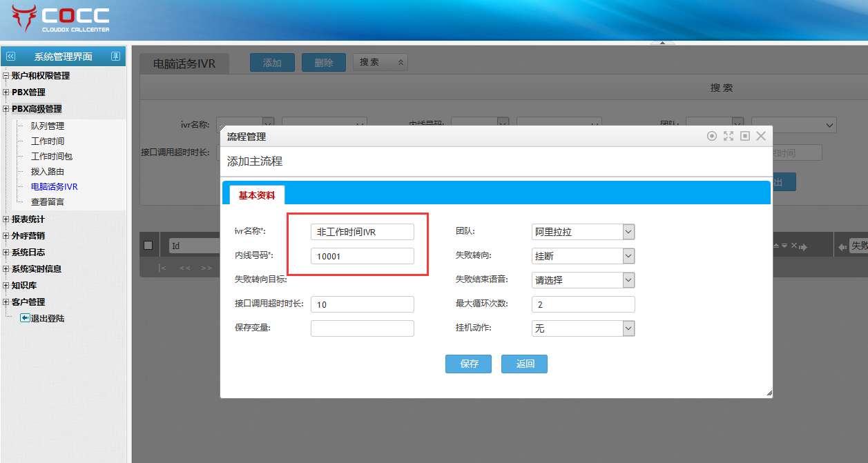Open the 挂机动作 dropdown
This screenshot has width=868, height=463.
click(628, 328)
